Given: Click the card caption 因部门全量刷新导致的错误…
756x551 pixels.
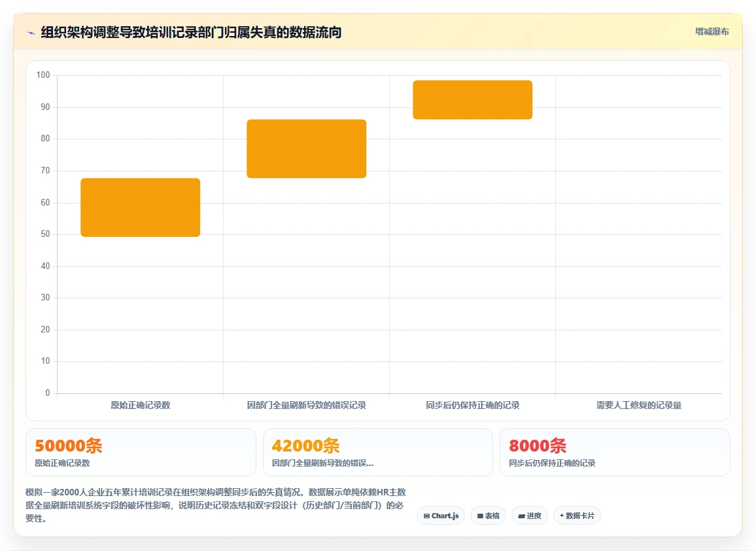Looking at the screenshot, I should [322, 463].
